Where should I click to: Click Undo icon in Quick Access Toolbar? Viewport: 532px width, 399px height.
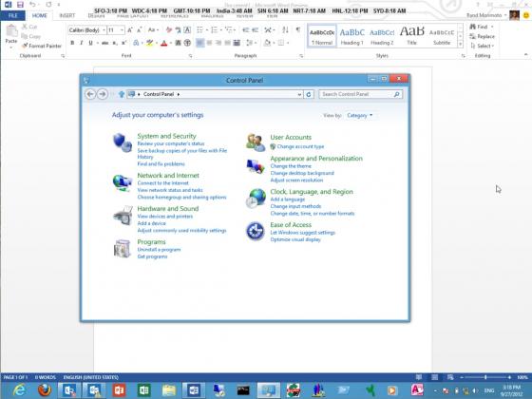(32, 5)
